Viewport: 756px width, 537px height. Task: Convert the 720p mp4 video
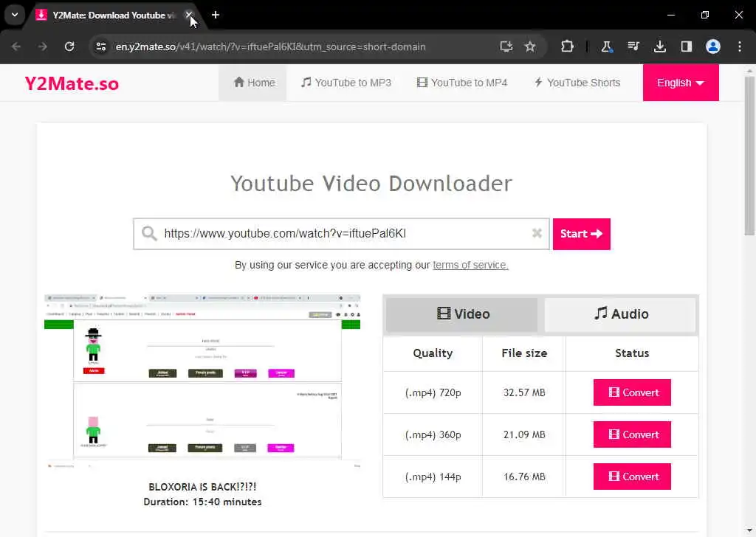click(x=632, y=392)
